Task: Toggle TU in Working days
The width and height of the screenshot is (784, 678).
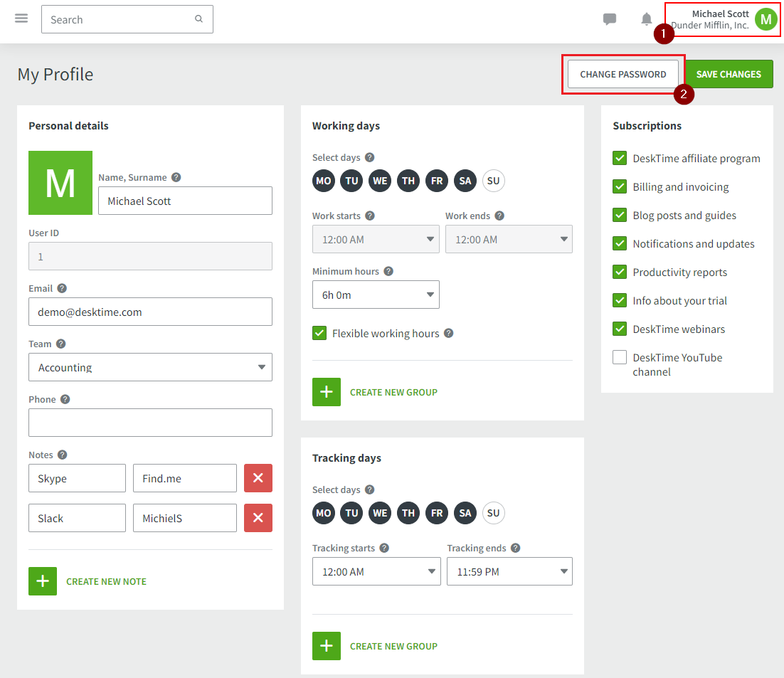Action: [x=352, y=181]
